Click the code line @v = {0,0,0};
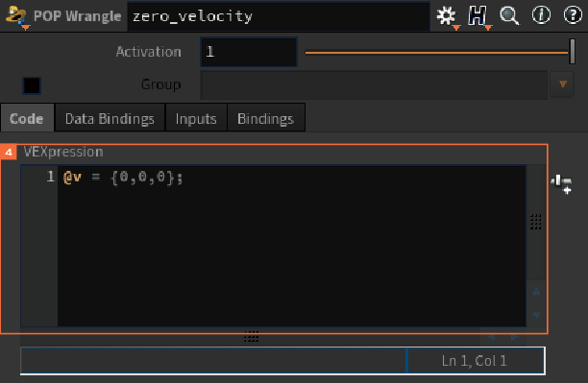Screen dimensions: 588x383 pos(123,177)
